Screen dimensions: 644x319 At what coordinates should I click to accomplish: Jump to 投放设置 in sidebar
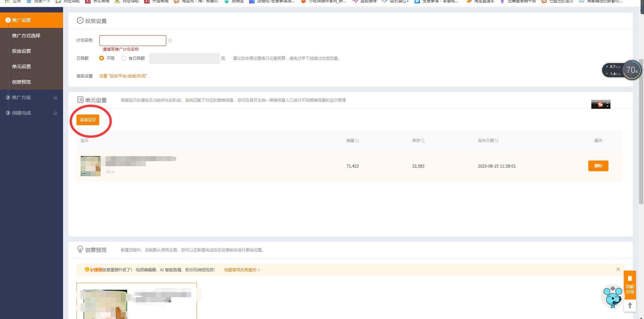tap(21, 51)
